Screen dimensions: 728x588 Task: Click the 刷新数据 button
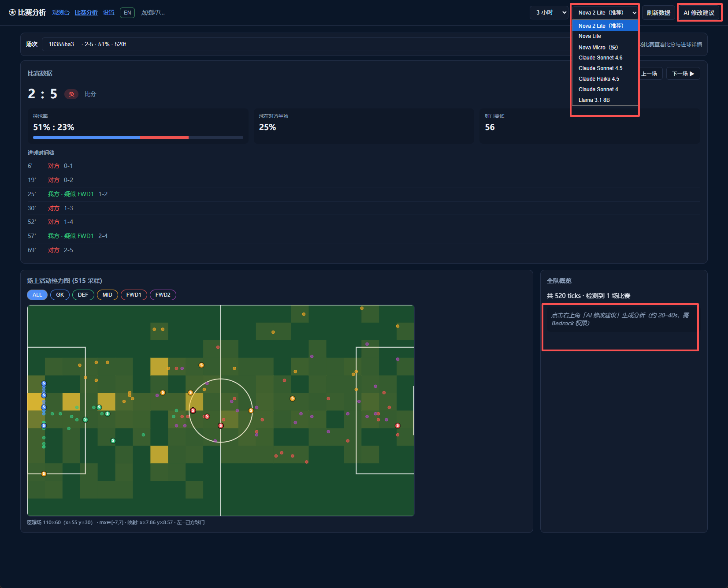coord(658,12)
